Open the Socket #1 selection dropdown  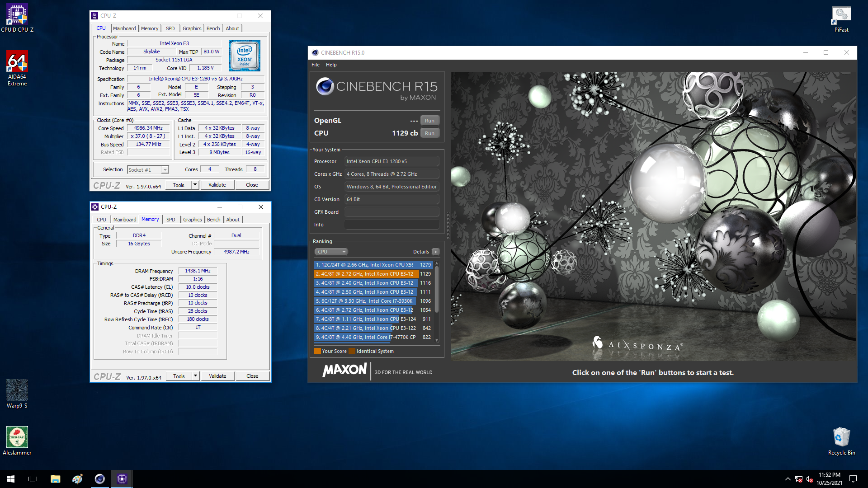[x=148, y=170]
